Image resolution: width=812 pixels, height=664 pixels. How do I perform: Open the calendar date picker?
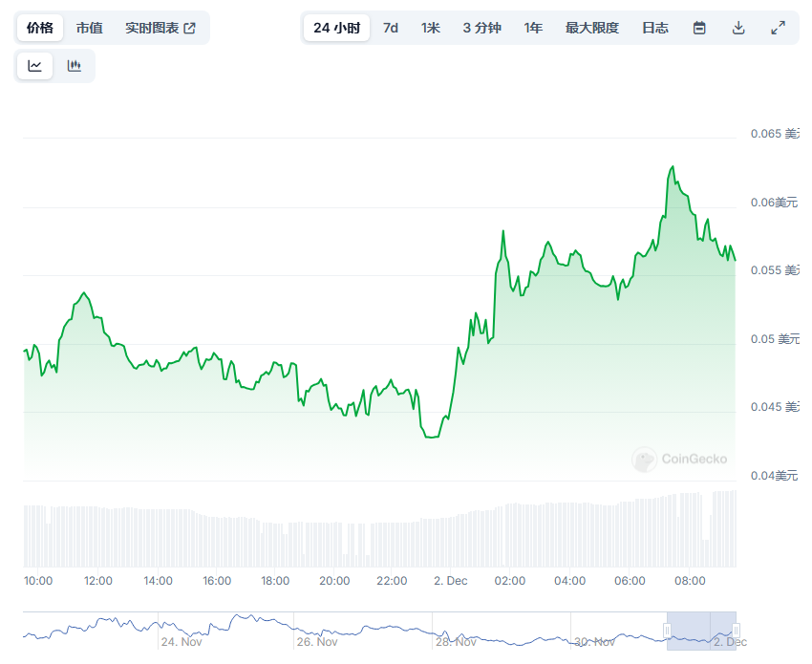pos(699,28)
